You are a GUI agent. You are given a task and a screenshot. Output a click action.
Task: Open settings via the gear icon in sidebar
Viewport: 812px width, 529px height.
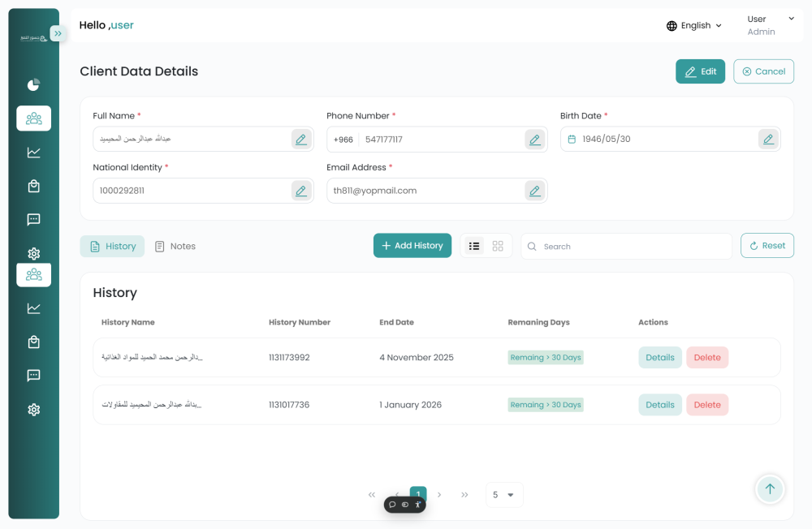tap(33, 253)
